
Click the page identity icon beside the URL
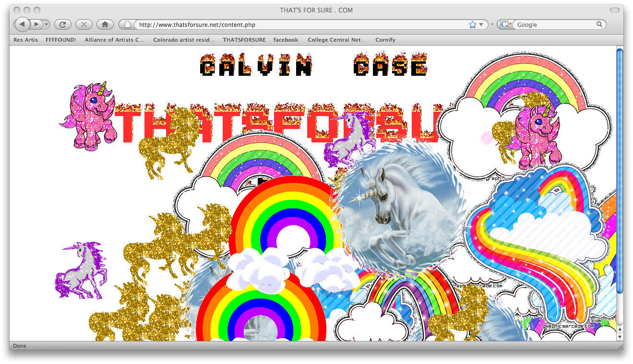[129, 24]
